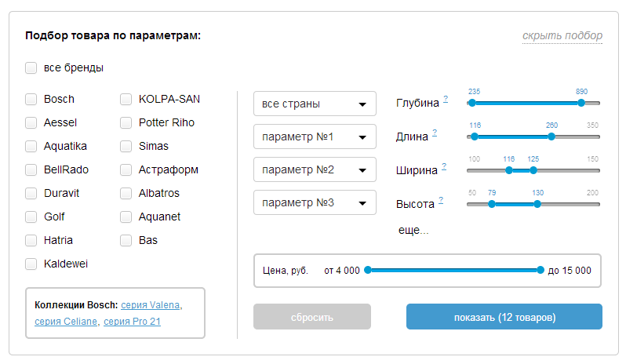The image size is (626, 364).
Task: Tick the Kaldewei checkbox
Action: (x=31, y=264)
